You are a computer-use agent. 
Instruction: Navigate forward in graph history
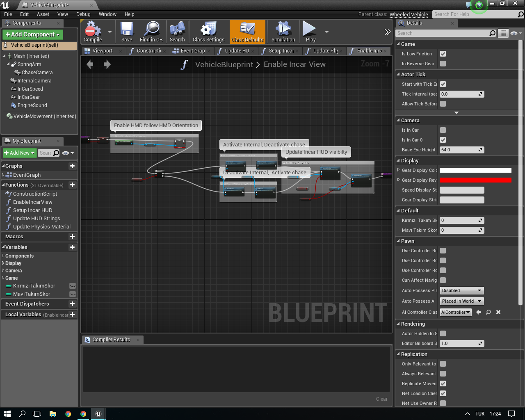(107, 64)
